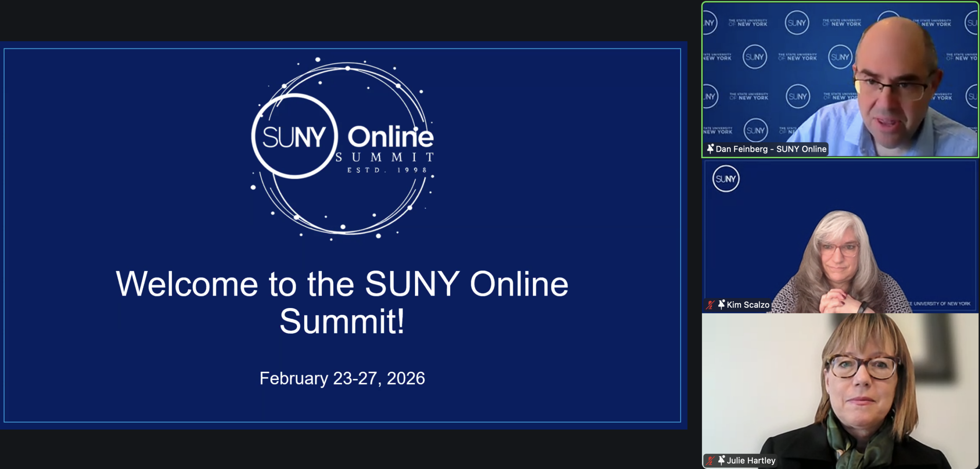Click the pin icon next to Kim Scalzo
This screenshot has width=980, height=469.
(721, 305)
